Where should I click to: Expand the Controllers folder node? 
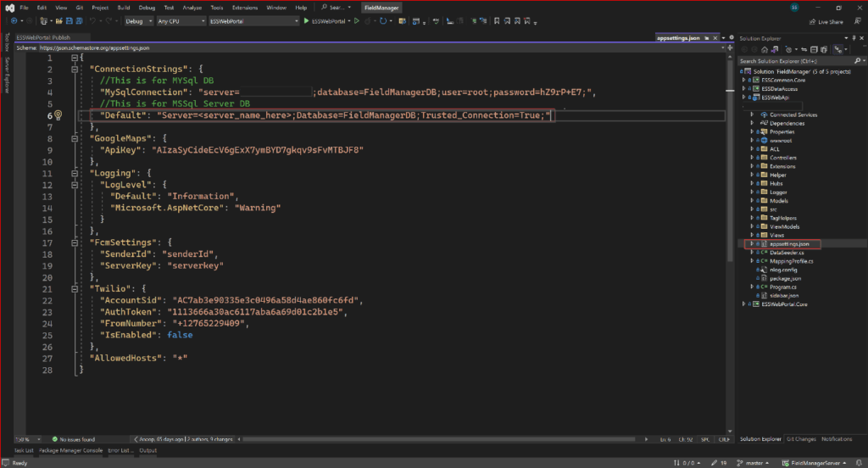752,158
